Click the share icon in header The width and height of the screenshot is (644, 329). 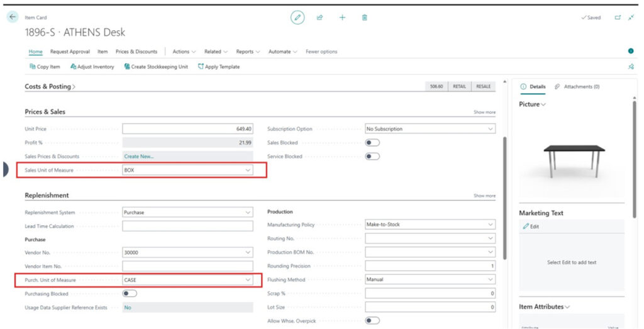319,18
